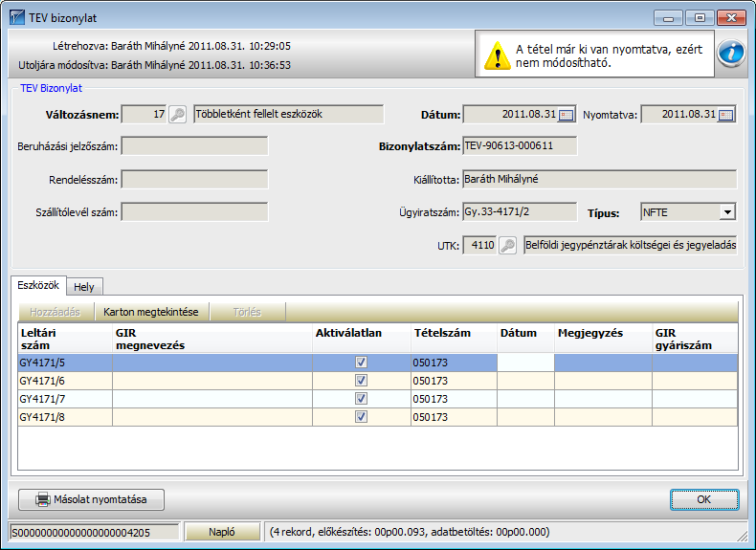Image resolution: width=756 pixels, height=550 pixels.
Task: Open the Változásnem lookup magnifier icon
Action: 177,115
